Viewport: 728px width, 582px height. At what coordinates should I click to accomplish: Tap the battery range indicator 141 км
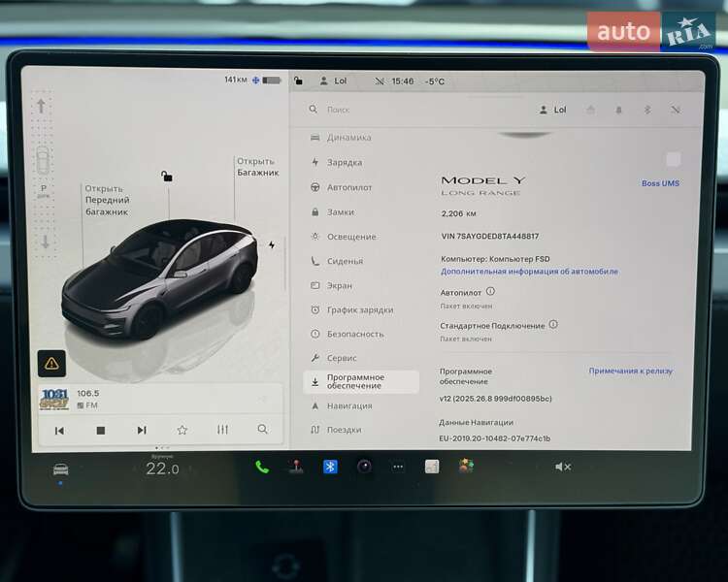click(x=253, y=80)
